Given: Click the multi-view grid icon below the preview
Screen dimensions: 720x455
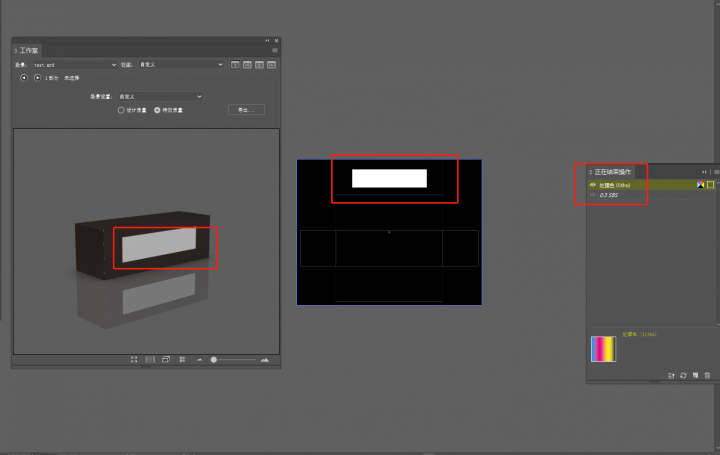Looking at the screenshot, I should pos(181,359).
